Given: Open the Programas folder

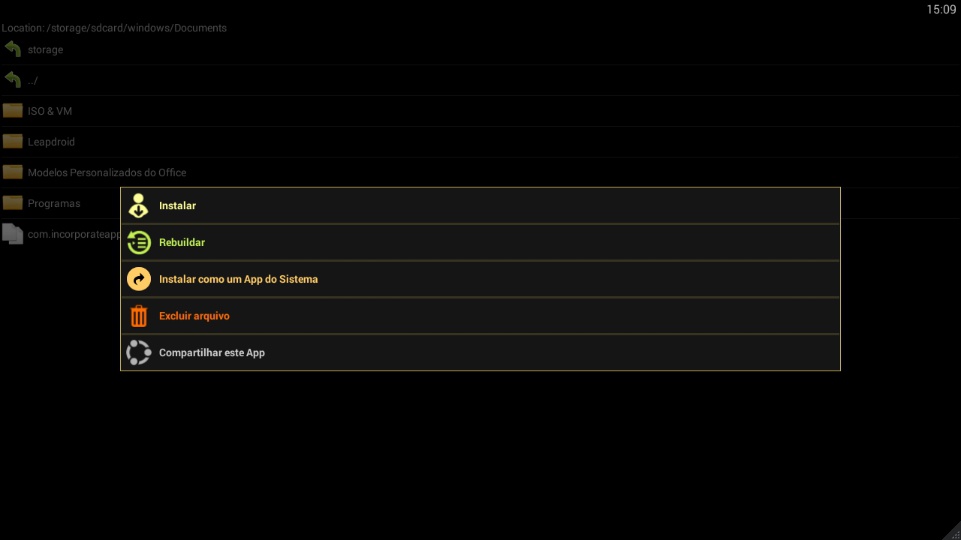Looking at the screenshot, I should tap(60, 203).
